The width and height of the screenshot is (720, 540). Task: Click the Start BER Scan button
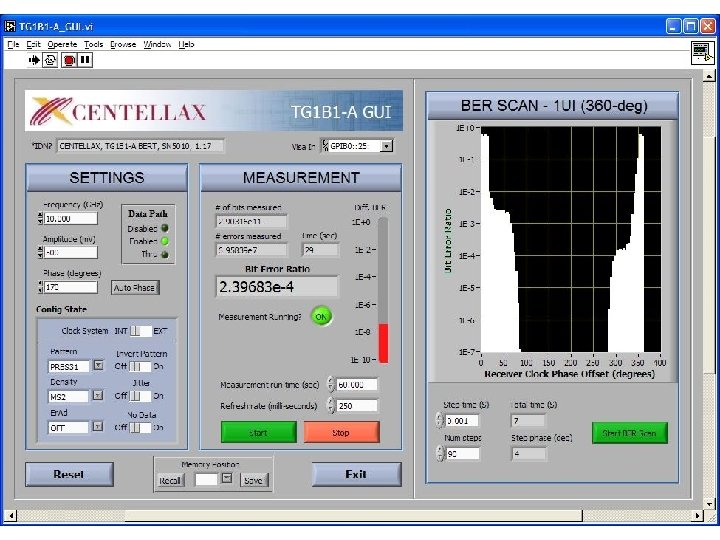pyautogui.click(x=630, y=433)
